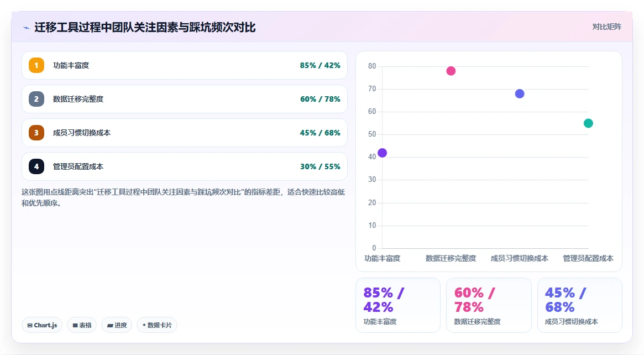Click the 表格 tag chip
The height and width of the screenshot is (355, 644).
[x=82, y=325]
